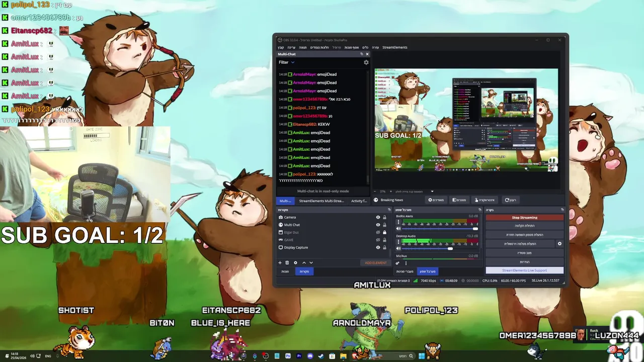644x362 pixels.
Task: Switch to StreamElements Multi-Stream tab
Action: click(x=321, y=201)
